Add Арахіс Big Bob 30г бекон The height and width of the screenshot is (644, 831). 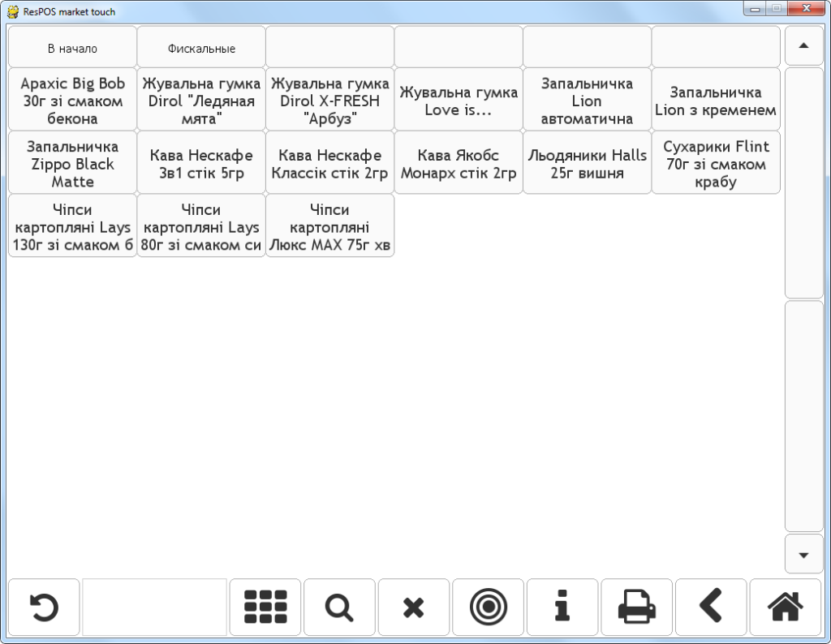(72, 100)
